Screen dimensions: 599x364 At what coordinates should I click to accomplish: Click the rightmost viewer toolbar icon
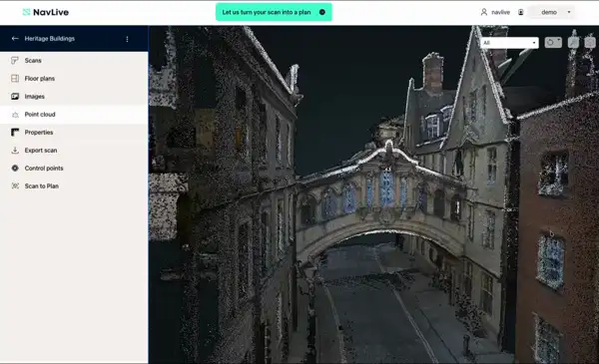click(590, 42)
